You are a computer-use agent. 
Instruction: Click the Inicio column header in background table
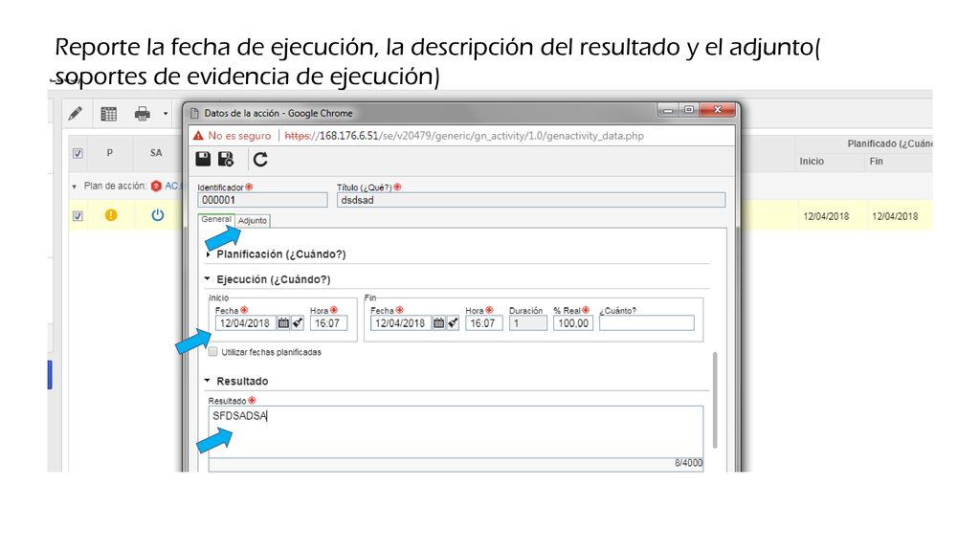tap(812, 161)
